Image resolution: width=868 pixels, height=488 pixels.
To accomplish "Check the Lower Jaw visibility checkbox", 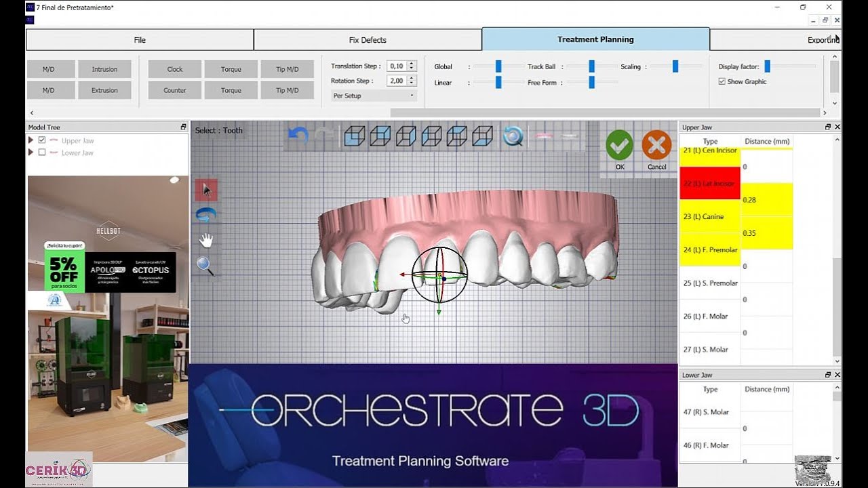I will (42, 152).
